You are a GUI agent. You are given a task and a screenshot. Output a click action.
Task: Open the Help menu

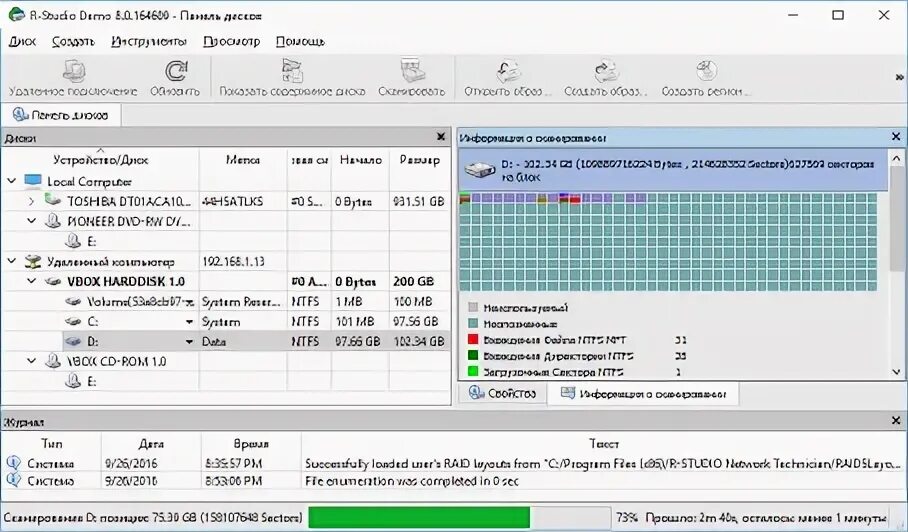point(300,42)
